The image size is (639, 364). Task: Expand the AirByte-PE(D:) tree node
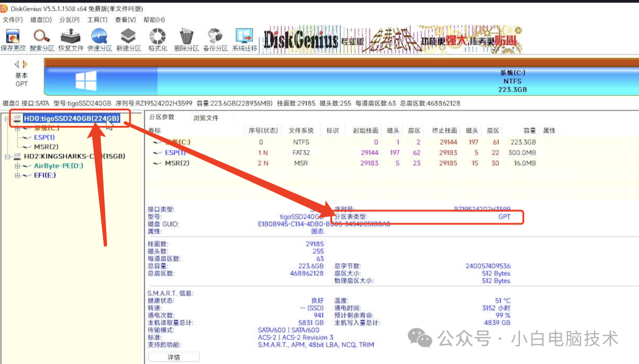(17, 165)
